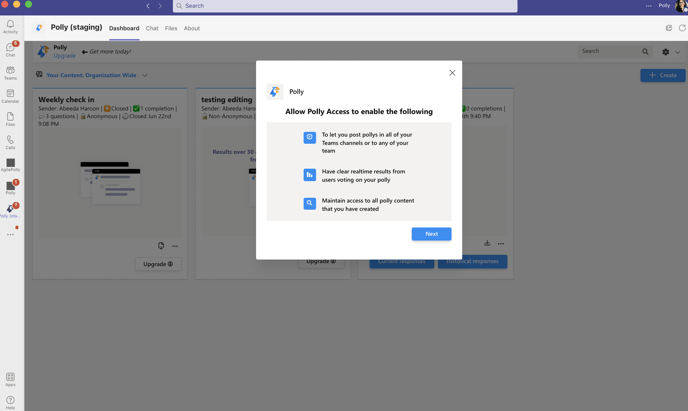Select the Polly (staging) sidebar app

[x=10, y=211]
